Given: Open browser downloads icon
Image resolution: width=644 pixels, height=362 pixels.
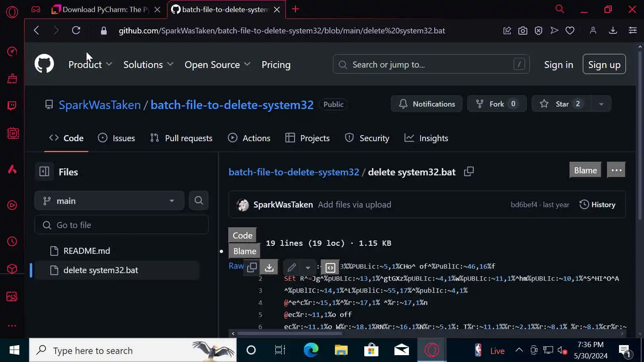Looking at the screenshot, I should 613,31.
